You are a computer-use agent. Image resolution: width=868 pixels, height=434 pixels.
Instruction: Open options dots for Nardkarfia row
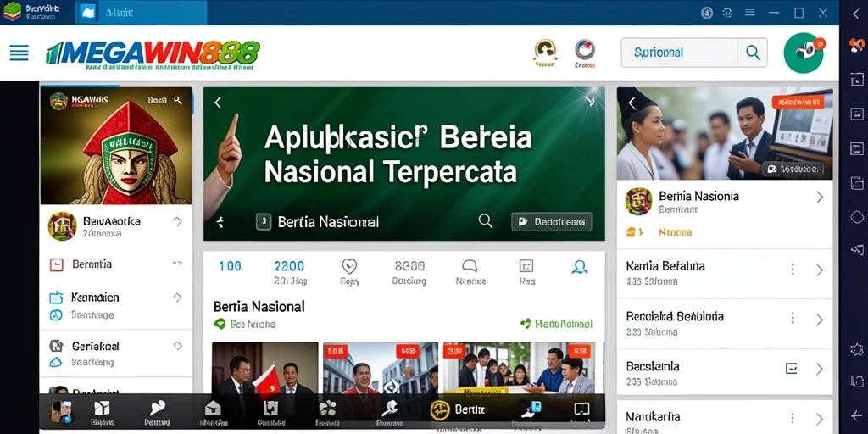[793, 419]
